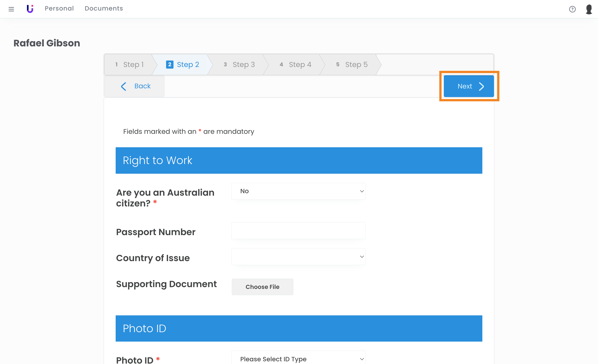Open the Personal menu
Image resolution: width=598 pixels, height=364 pixels.
coord(59,9)
